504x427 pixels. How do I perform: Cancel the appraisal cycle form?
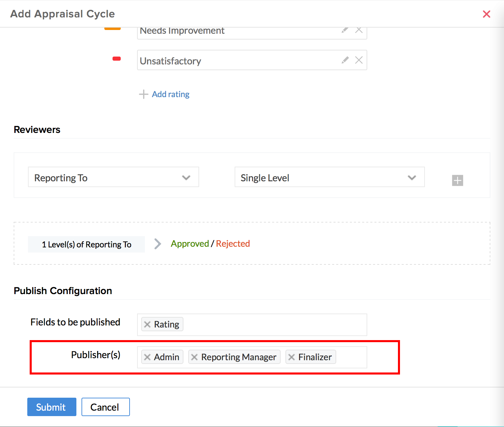point(105,407)
